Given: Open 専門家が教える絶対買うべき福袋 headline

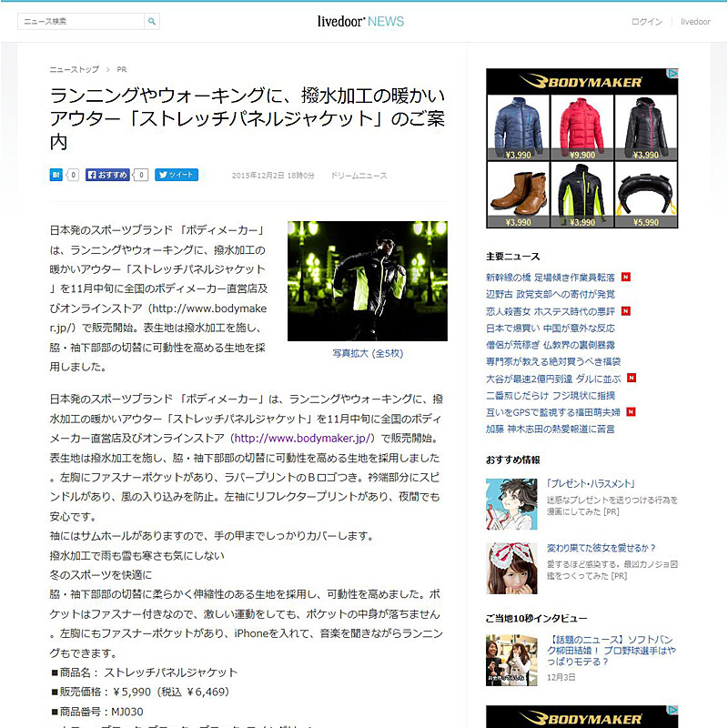Looking at the screenshot, I should (x=553, y=361).
